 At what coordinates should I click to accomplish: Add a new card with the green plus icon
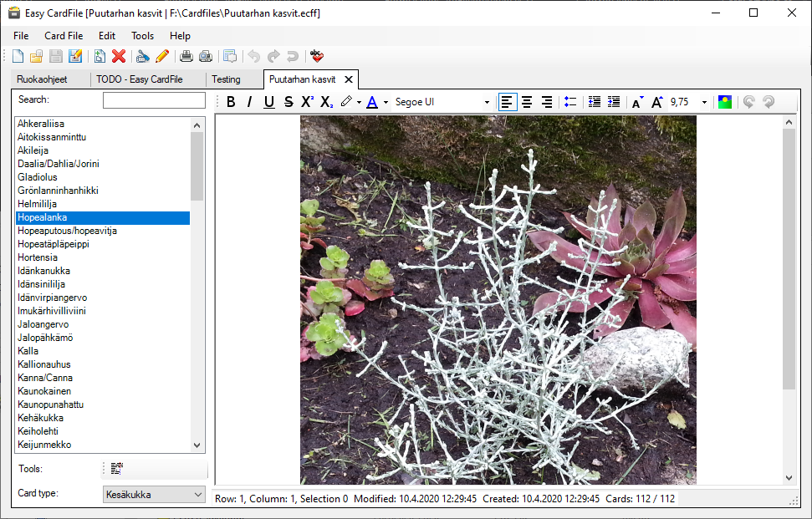(100, 56)
